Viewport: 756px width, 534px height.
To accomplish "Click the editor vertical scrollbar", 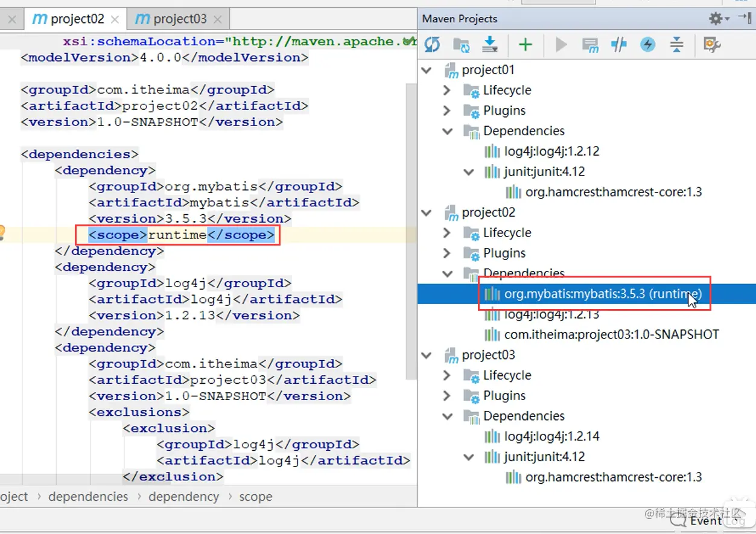I will [411, 232].
